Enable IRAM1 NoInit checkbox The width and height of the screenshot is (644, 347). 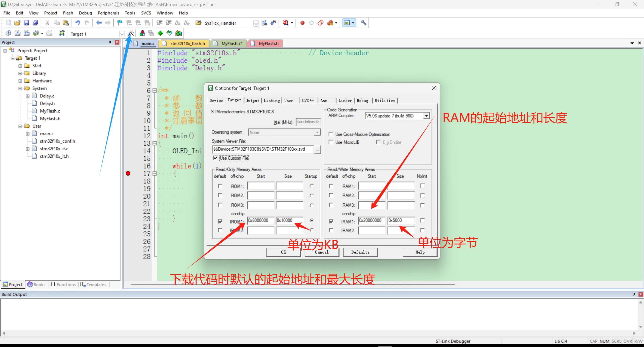click(x=423, y=221)
